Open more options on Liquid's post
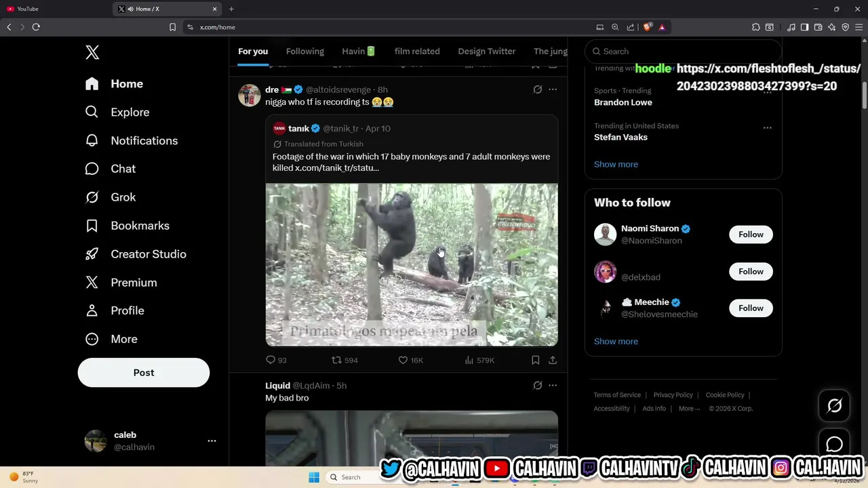Screen dimensions: 868x488 click(553, 386)
